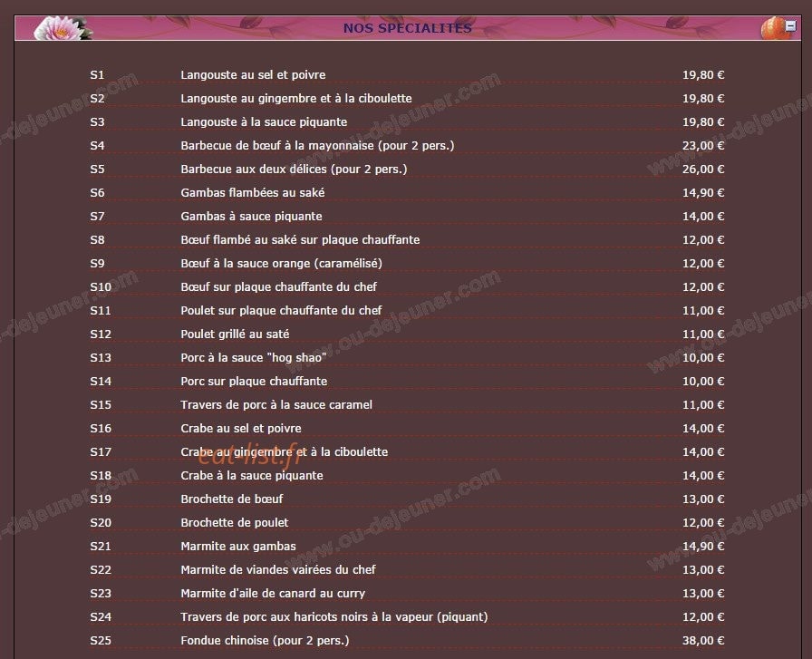
Task: Select Marmite d'aile de canard au curry
Action: tap(273, 593)
